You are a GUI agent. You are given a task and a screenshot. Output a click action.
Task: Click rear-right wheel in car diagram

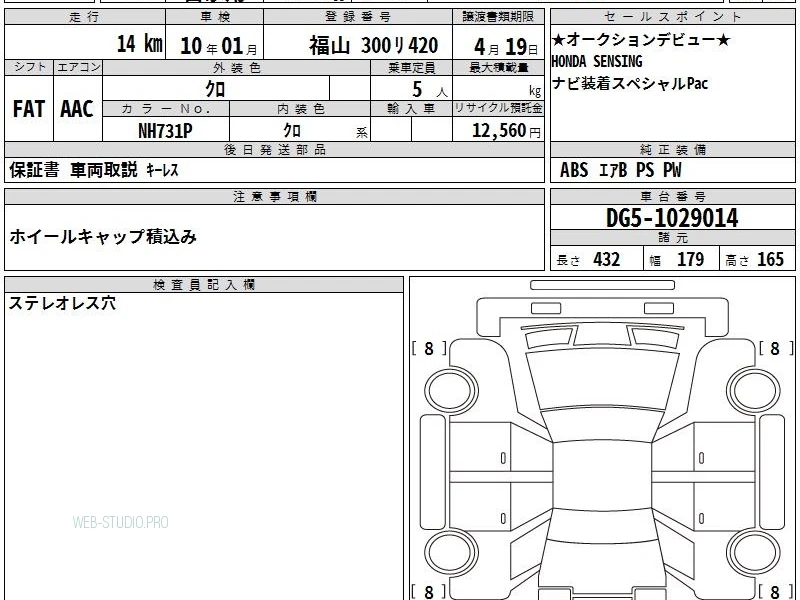[x=754, y=553]
